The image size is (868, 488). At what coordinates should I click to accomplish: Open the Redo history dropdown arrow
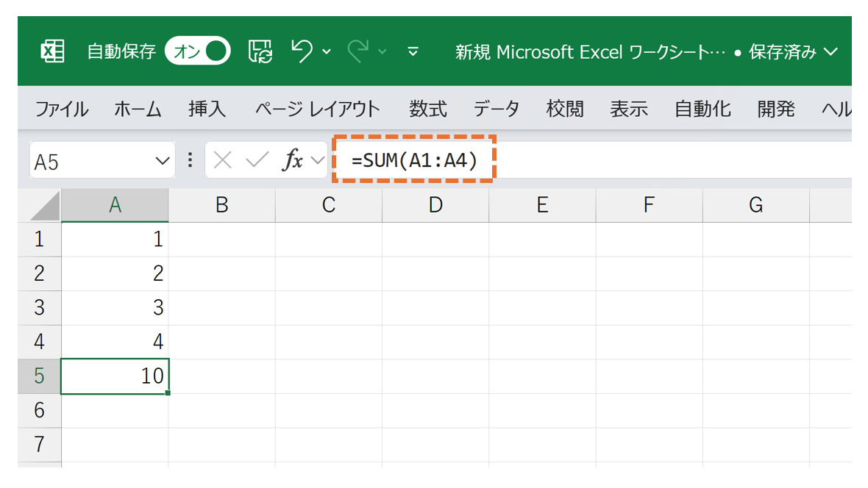click(x=382, y=52)
